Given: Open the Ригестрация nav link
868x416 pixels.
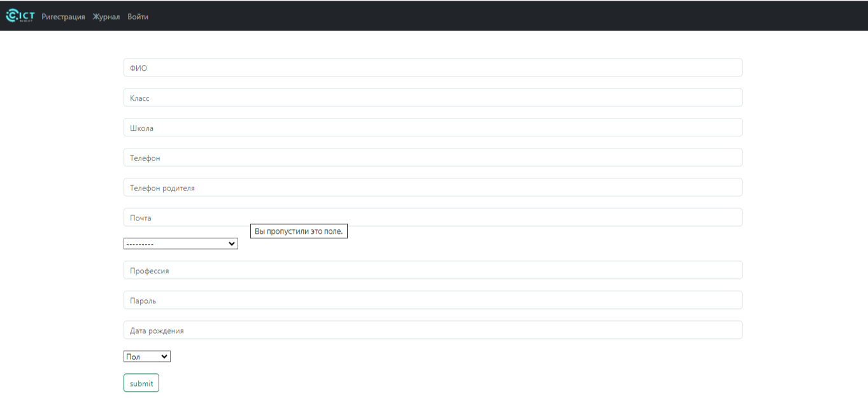Looking at the screenshot, I should [63, 17].
